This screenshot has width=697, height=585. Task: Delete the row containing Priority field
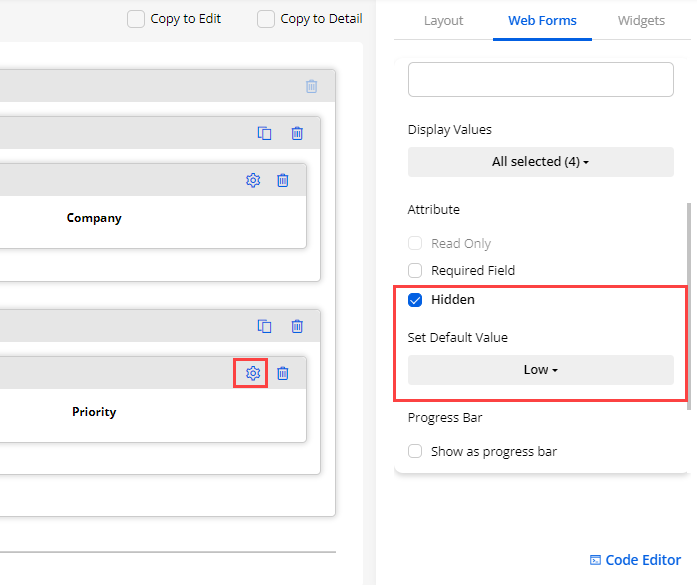click(x=297, y=326)
